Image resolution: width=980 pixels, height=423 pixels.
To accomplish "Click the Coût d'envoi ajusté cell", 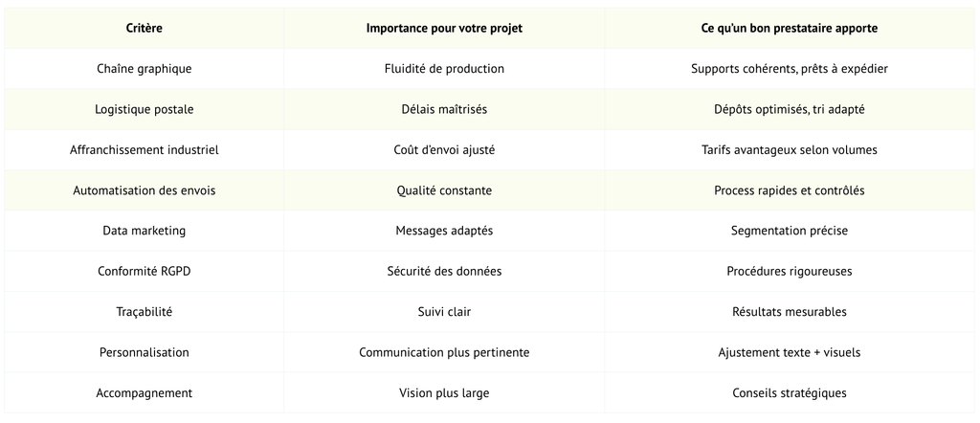I will [444, 150].
